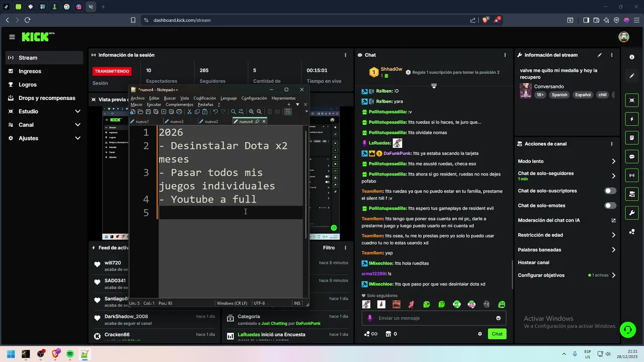The image size is (644, 362).
Task: Pin the nuevo4 tab in Notepad++
Action: tap(257, 121)
